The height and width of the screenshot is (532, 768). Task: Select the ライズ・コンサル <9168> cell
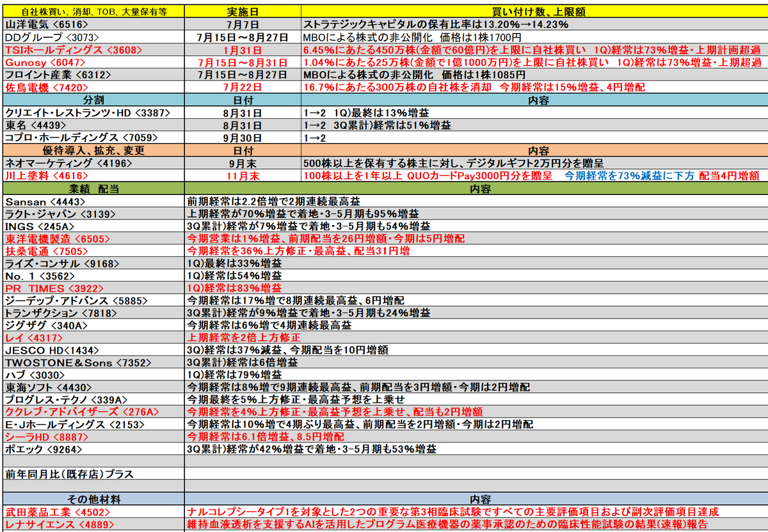[x=94, y=263]
